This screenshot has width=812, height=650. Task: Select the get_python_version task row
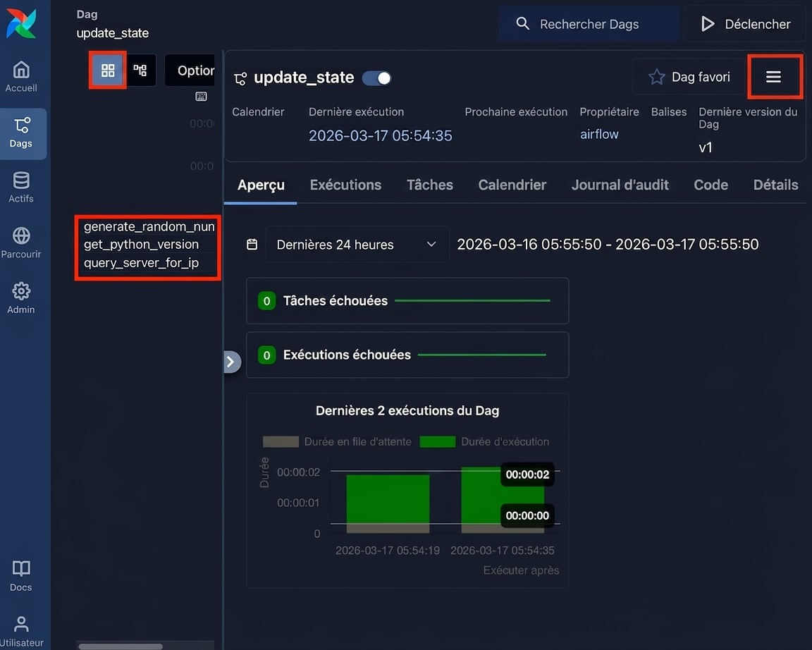pyautogui.click(x=142, y=245)
